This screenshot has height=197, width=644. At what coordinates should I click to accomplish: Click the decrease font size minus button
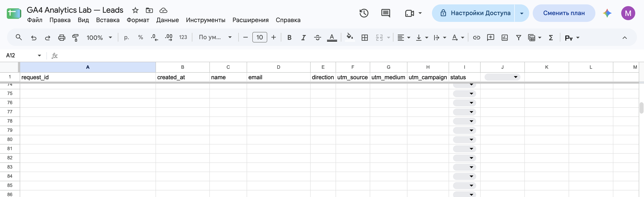245,37
